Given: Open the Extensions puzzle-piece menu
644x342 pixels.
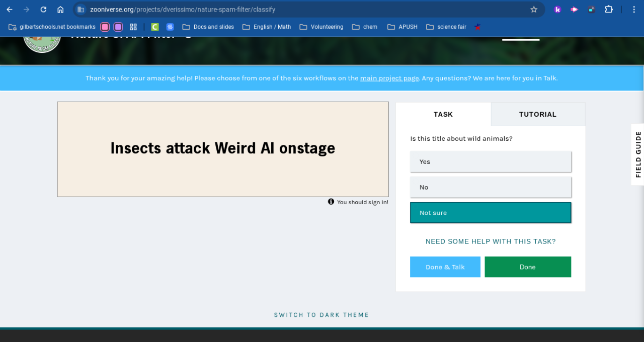Looking at the screenshot, I should [x=609, y=10].
